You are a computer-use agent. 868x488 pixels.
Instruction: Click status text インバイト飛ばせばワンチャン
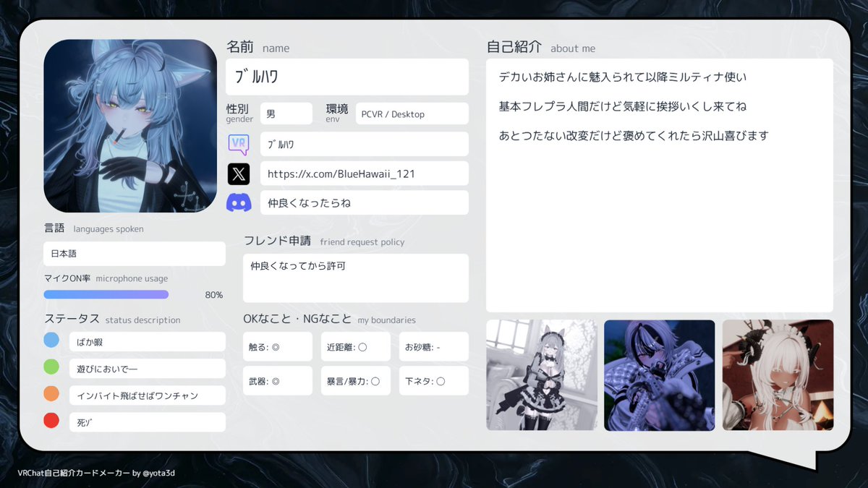click(148, 395)
